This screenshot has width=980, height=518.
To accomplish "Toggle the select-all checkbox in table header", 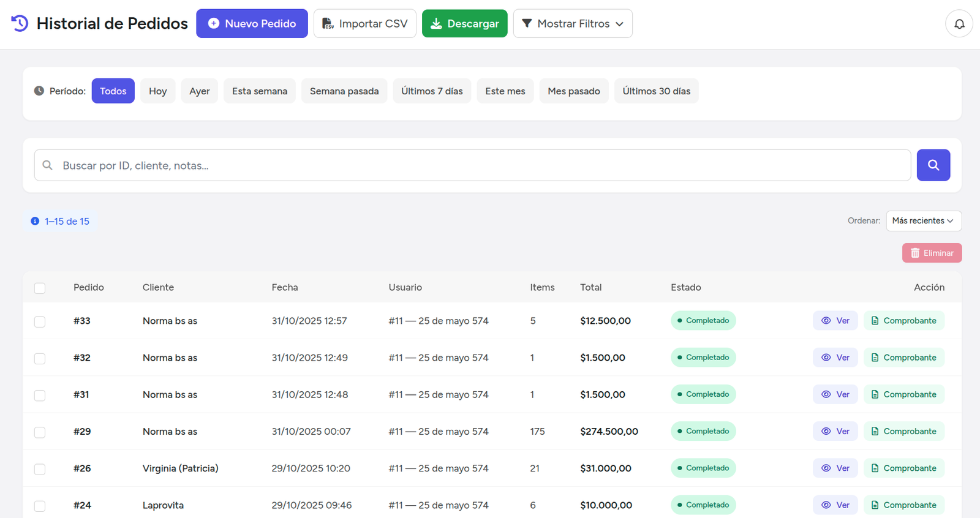I will [40, 288].
